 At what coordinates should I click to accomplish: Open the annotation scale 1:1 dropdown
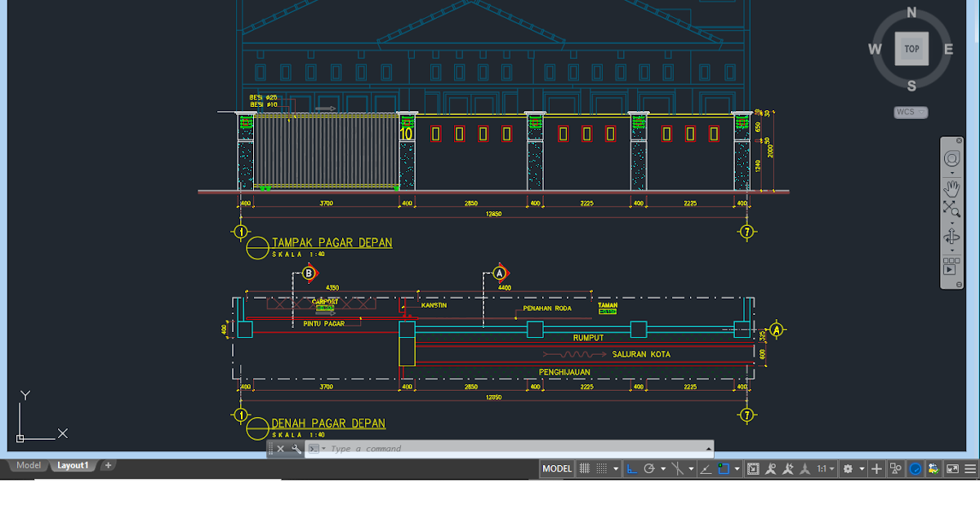pos(831,468)
